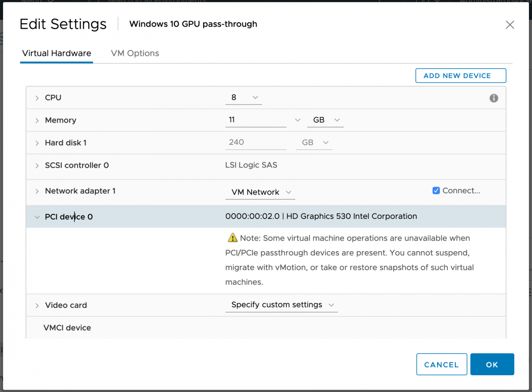Click the ADD NEW DEVICE button
The width and height of the screenshot is (532, 392).
460,75
